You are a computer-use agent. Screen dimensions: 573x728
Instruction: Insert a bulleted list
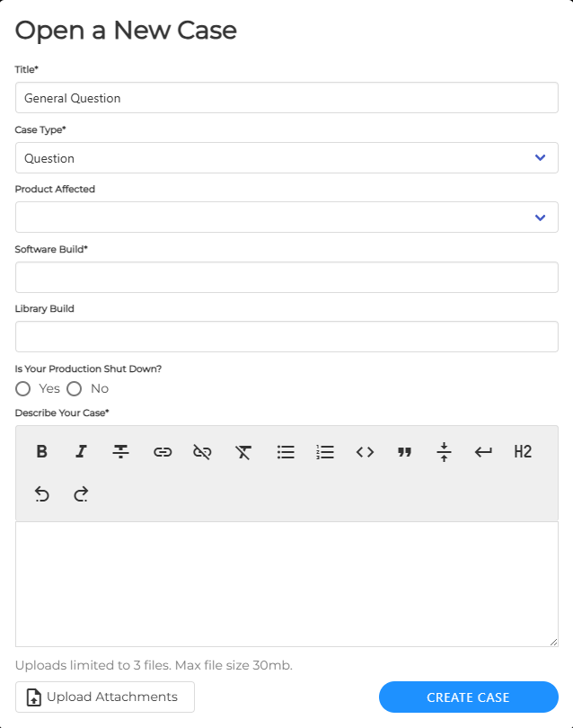286,451
